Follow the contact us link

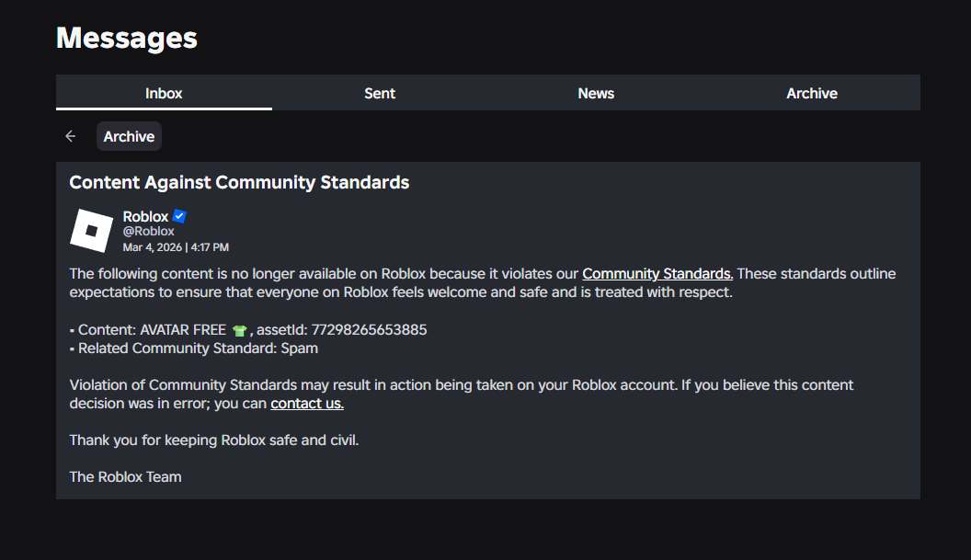(x=307, y=403)
